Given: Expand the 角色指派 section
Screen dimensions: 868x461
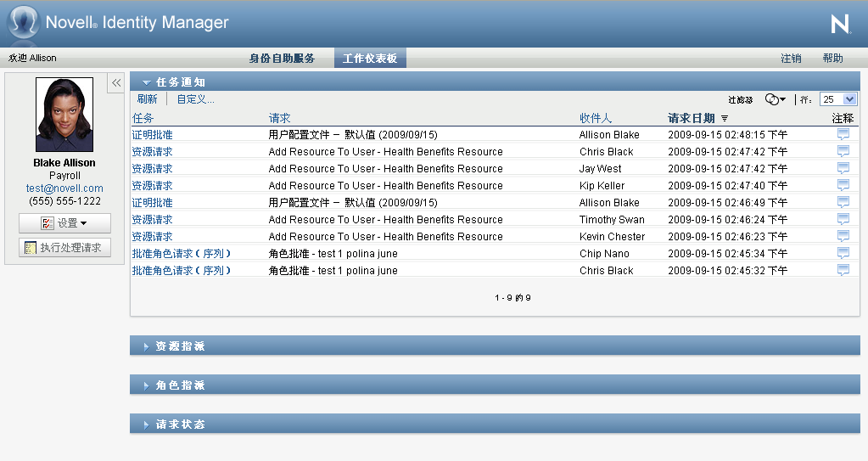Looking at the screenshot, I should 146,385.
